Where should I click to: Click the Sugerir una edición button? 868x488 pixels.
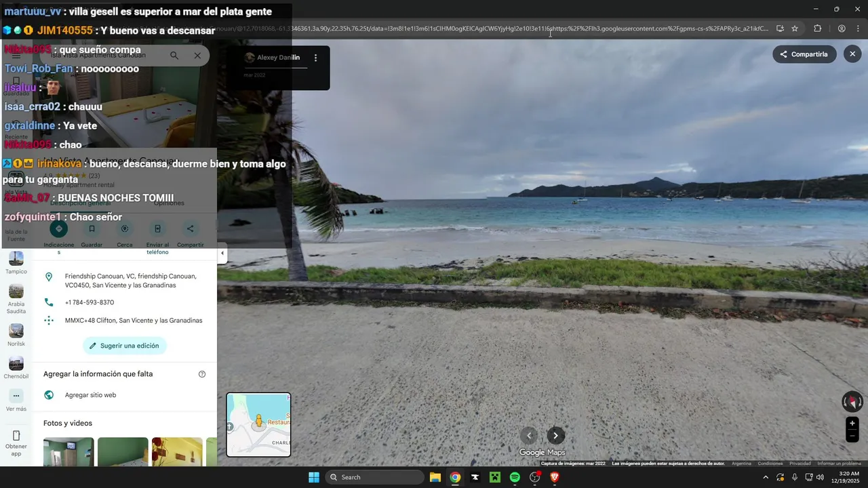pos(125,346)
